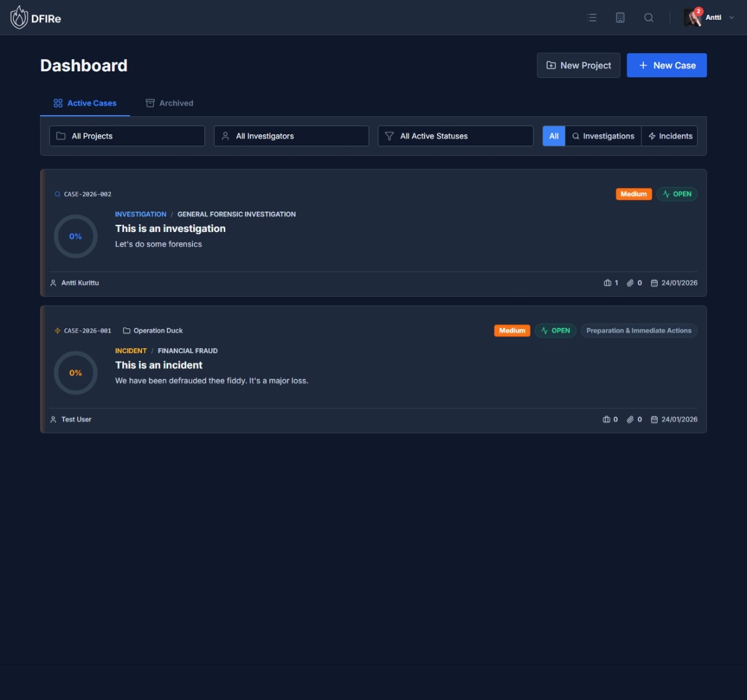The image size is (747, 700).
Task: Click the calendar icon beside 24/01/2026 on the incident
Action: click(x=654, y=419)
